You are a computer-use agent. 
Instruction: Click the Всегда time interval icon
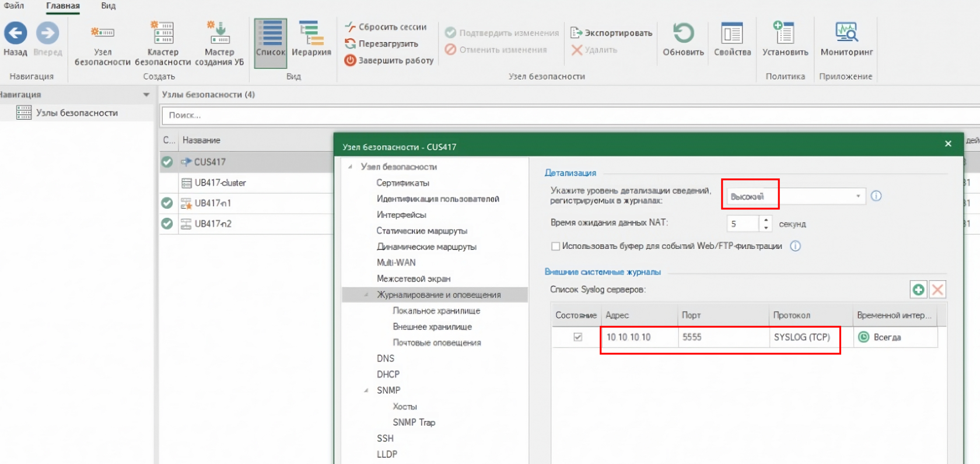864,337
